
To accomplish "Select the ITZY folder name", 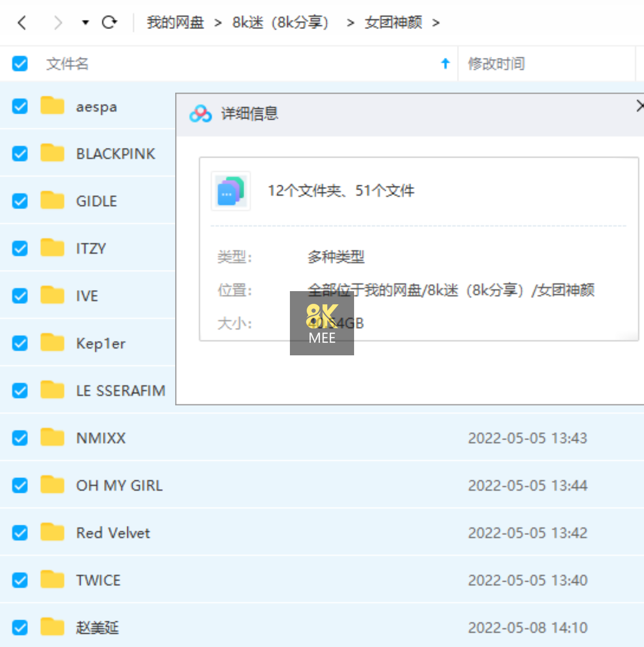I will click(x=91, y=248).
